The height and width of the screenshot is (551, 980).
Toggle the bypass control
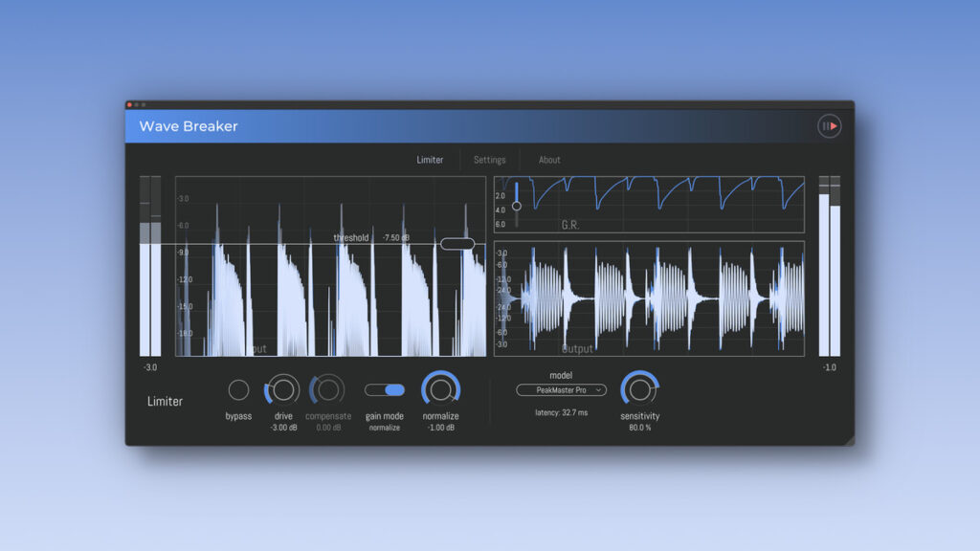coord(238,390)
